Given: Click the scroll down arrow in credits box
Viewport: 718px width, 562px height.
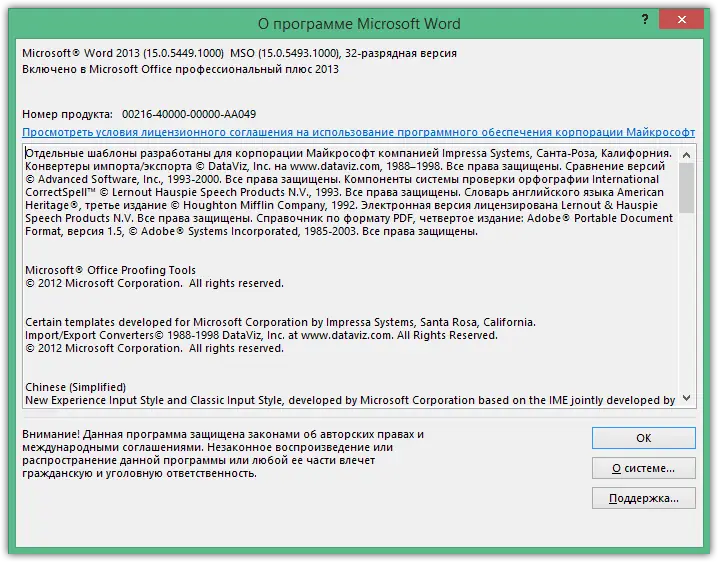Looking at the screenshot, I should pyautogui.click(x=686, y=398).
